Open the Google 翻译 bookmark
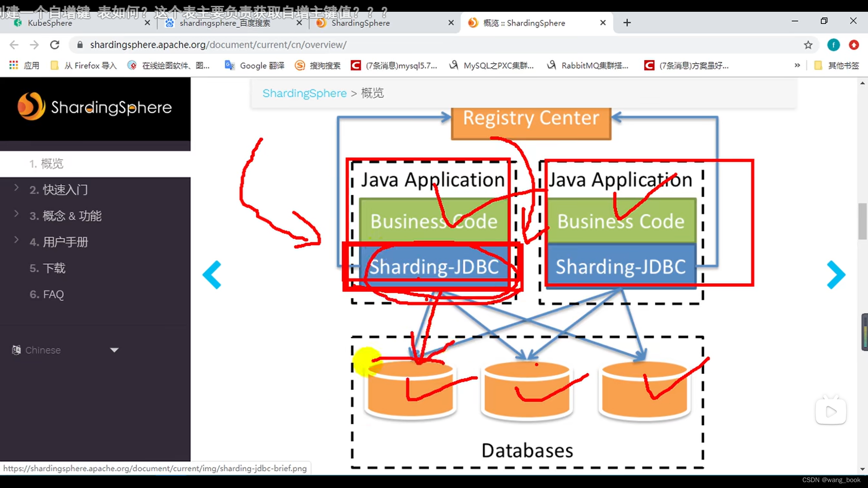 tap(255, 66)
